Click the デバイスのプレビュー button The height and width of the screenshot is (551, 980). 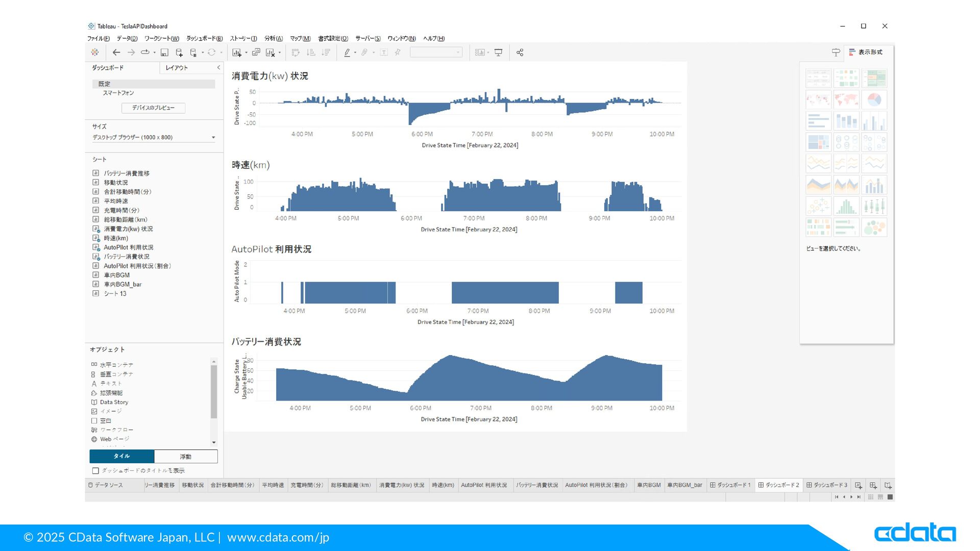pos(153,108)
